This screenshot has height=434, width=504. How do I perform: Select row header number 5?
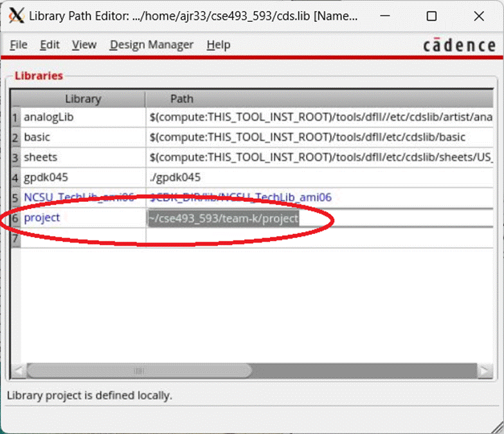(15, 197)
